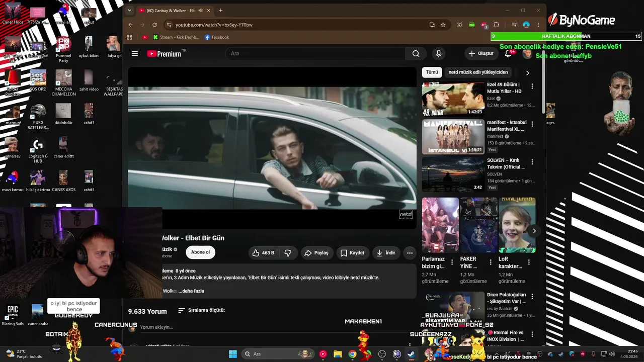
Task: Open the Chrome media controls button
Action: [514, 25]
